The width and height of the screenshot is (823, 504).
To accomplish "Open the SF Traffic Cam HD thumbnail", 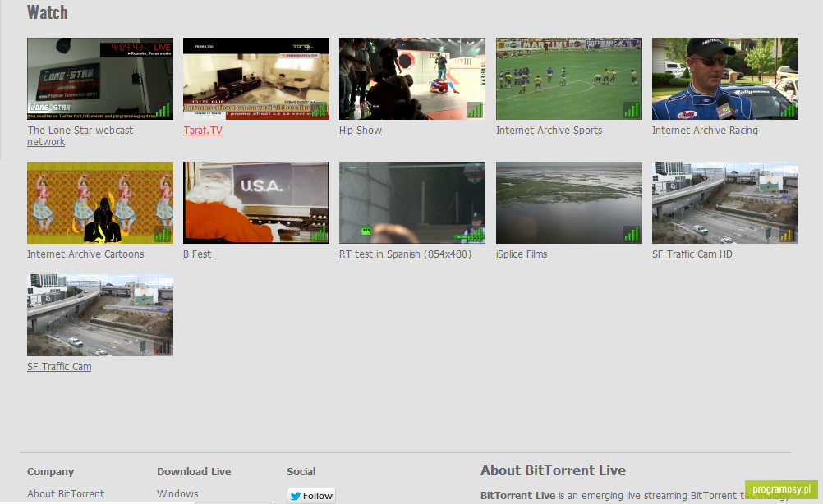I will [725, 203].
